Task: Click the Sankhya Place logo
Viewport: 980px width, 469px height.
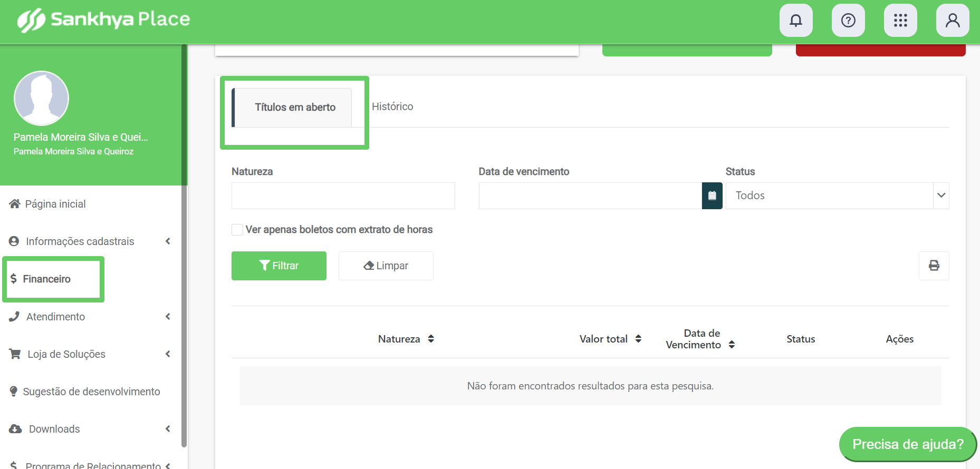Action: pos(103,20)
